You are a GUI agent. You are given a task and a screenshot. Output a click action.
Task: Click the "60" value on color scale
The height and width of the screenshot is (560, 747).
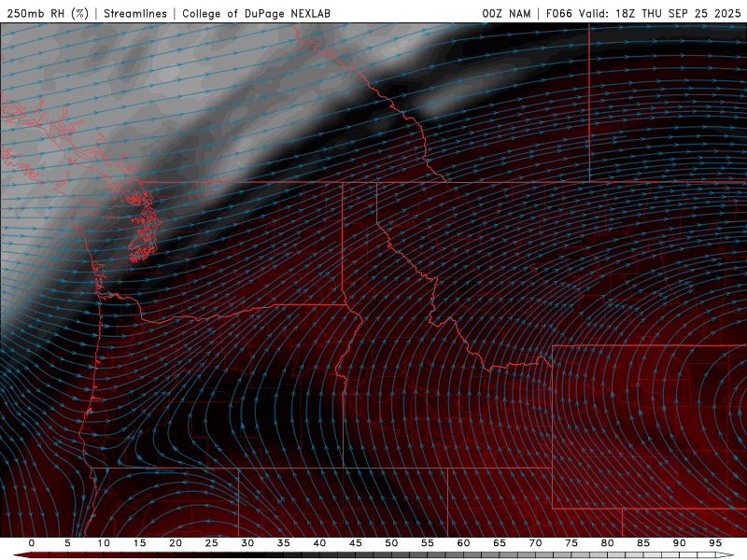pos(463,543)
